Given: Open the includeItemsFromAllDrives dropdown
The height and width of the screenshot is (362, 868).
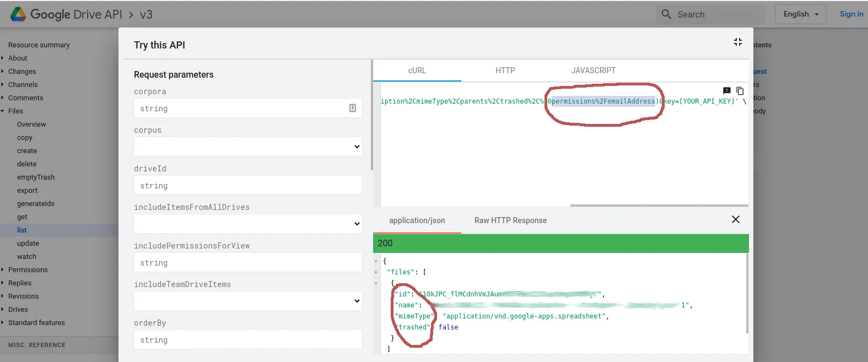Looking at the screenshot, I should coord(248,224).
